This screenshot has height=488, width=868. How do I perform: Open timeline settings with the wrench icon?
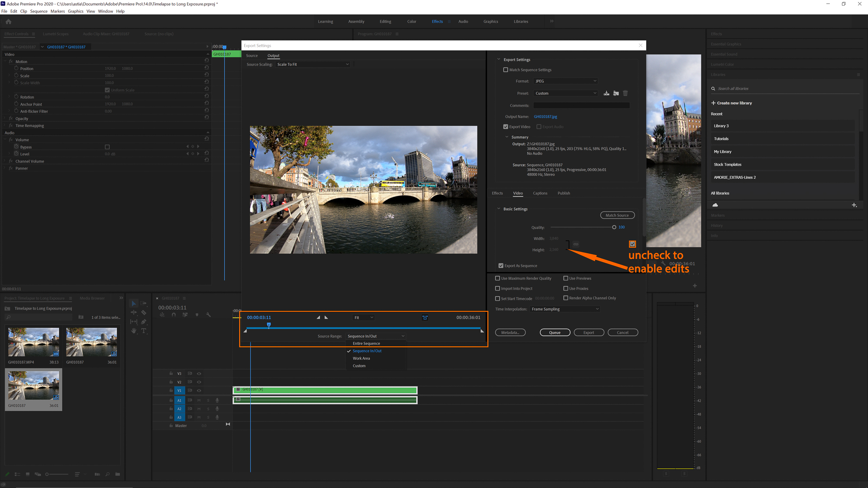click(x=208, y=315)
